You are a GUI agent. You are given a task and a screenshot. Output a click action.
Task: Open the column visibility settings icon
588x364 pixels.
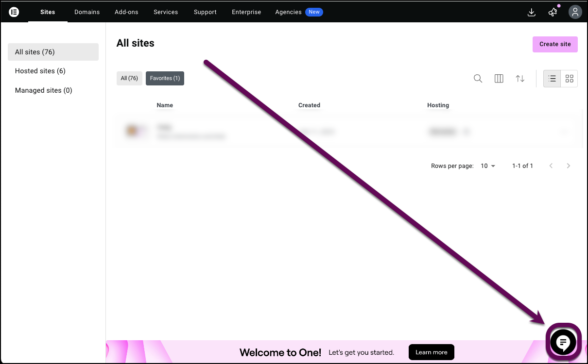tap(499, 78)
